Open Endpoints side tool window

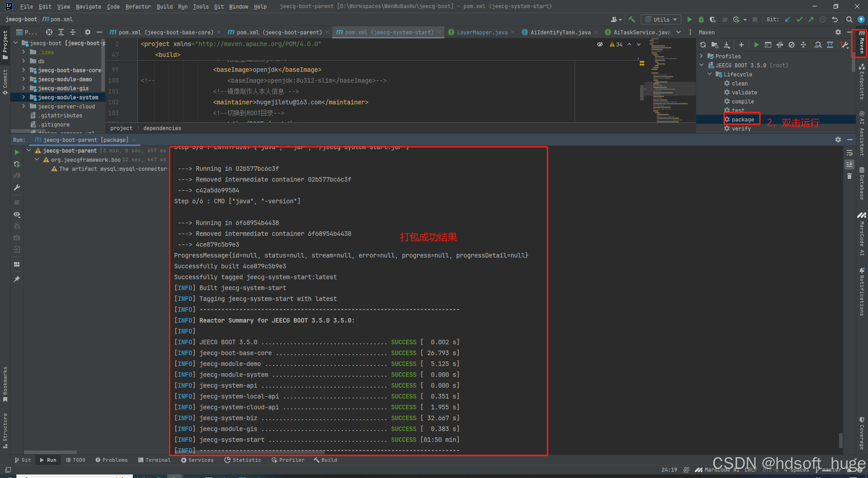[x=862, y=82]
